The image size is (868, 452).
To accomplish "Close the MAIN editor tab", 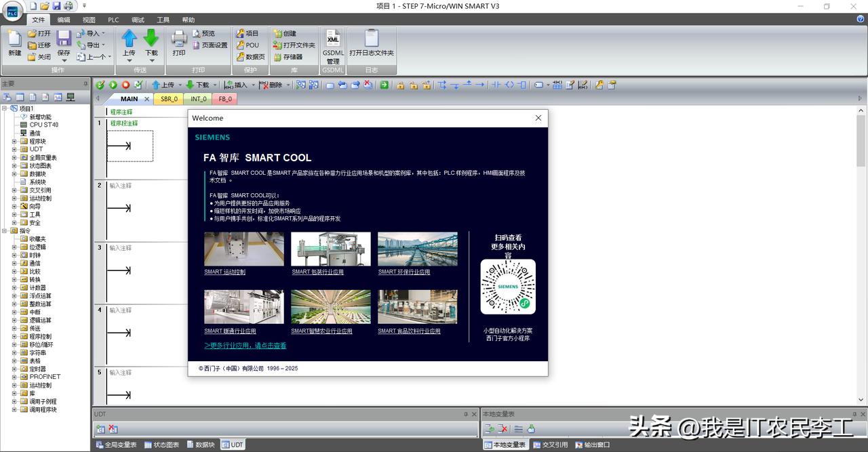I will point(147,99).
